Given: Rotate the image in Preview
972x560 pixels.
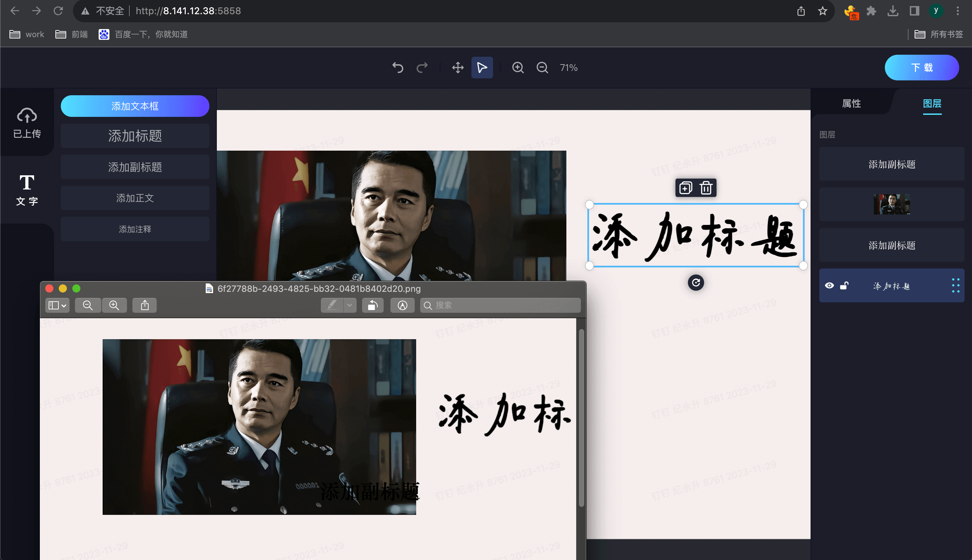Looking at the screenshot, I should click(x=373, y=305).
